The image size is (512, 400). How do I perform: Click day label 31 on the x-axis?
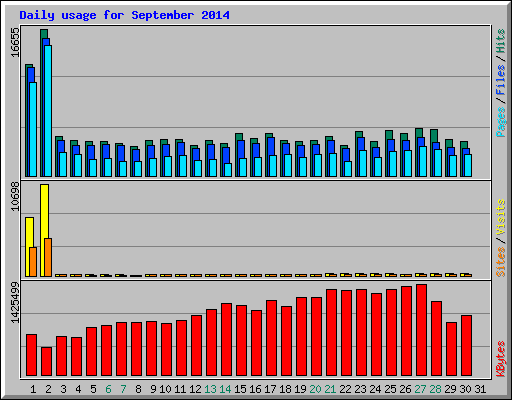click(480, 389)
